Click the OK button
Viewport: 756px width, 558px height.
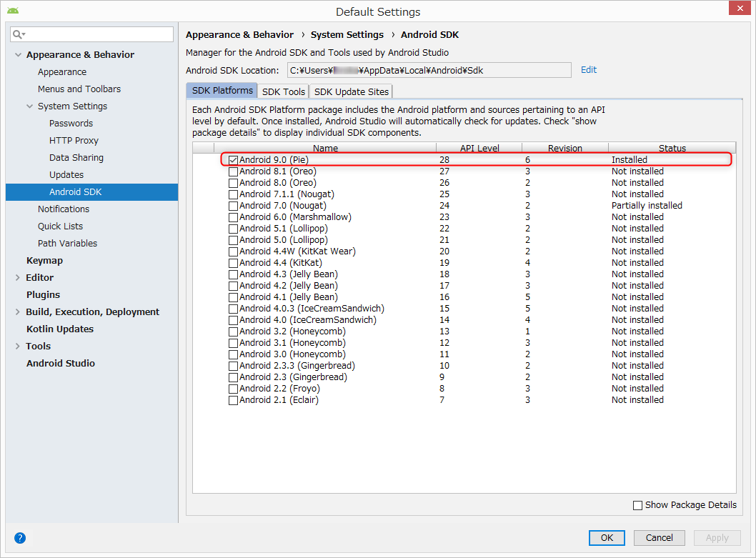pos(607,538)
